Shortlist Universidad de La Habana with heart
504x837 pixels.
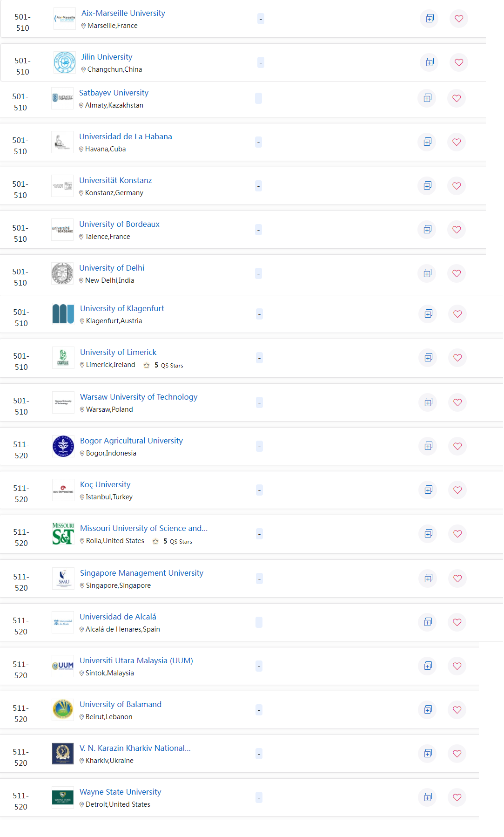coord(457,142)
